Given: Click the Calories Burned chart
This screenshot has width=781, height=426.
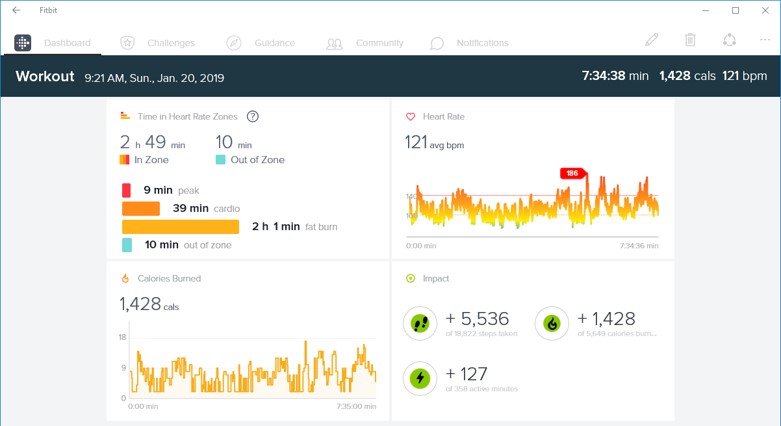Looking at the screenshot, I should (x=255, y=368).
